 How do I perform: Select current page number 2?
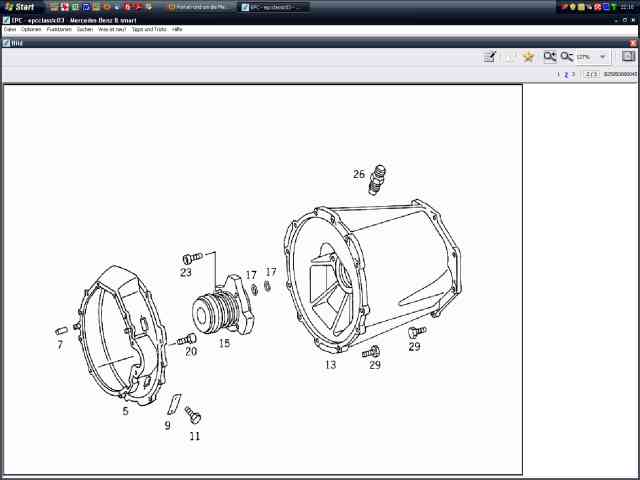pyautogui.click(x=565, y=74)
